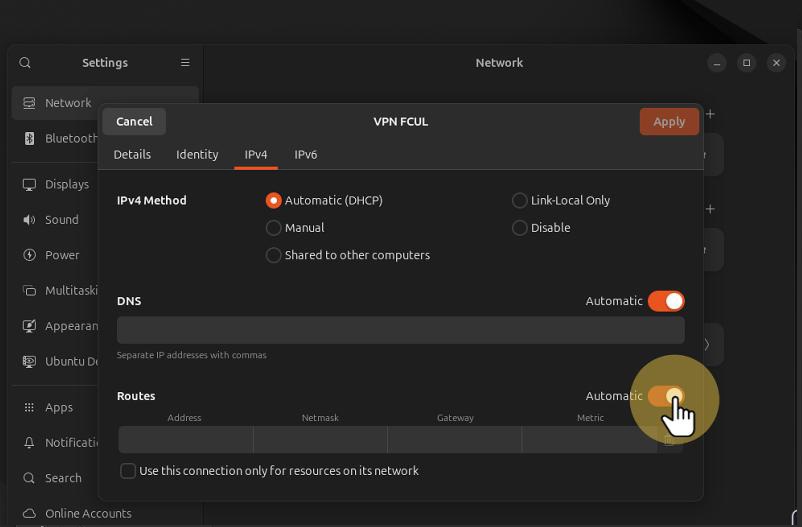Toggle the Routes Automatic switch
Screen dimensions: 802x527
click(666, 396)
